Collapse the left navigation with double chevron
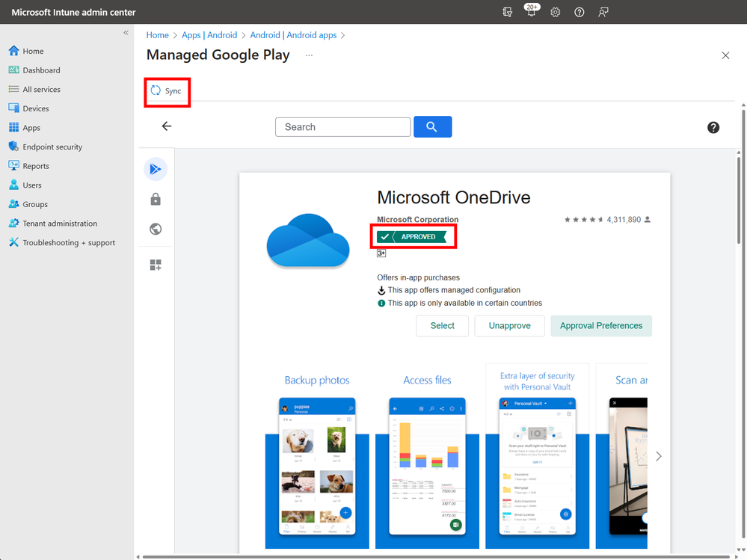Screen dimensions: 747x560 click(x=126, y=33)
